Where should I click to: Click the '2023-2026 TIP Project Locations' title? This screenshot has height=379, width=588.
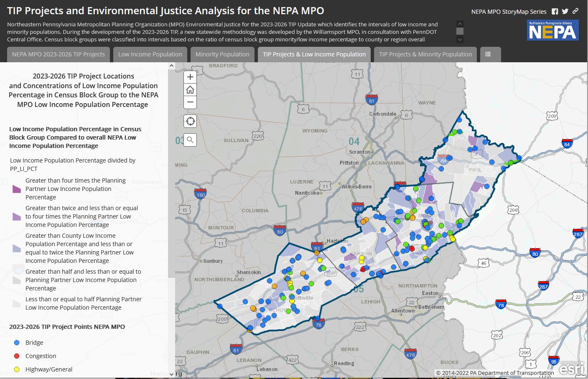tap(84, 76)
